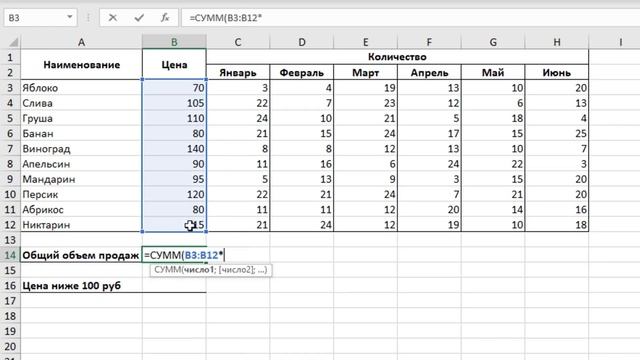Click Слива price cell showing 105

click(174, 103)
